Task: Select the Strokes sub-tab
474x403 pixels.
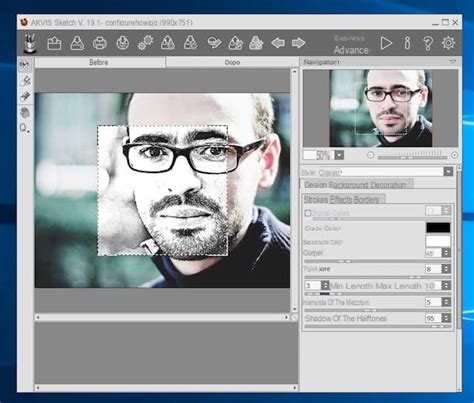Action: [x=316, y=200]
